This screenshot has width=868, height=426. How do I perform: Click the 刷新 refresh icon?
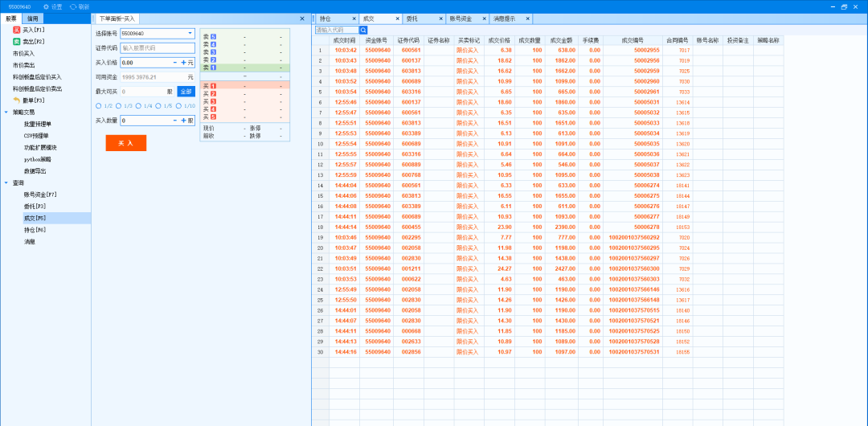pos(73,6)
